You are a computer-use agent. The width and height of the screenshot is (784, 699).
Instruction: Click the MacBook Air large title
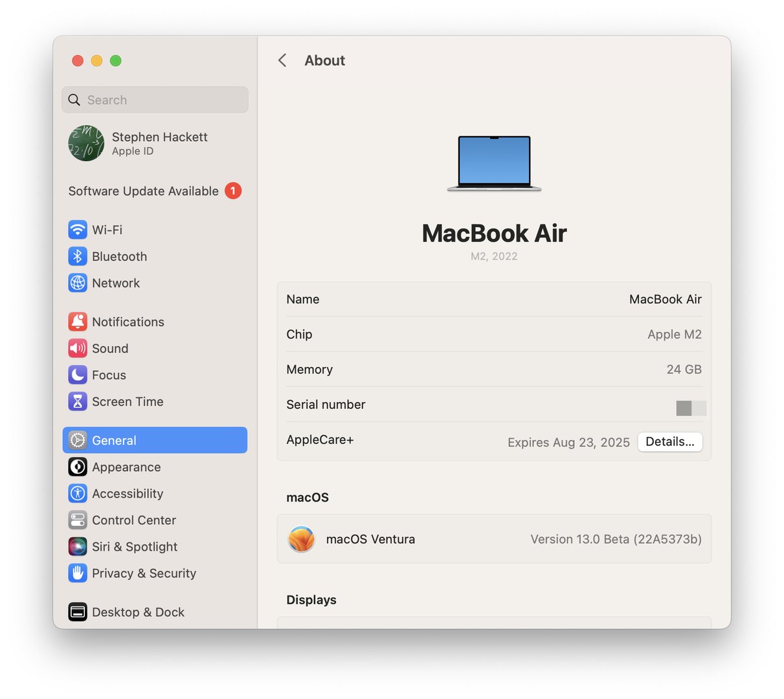(494, 233)
